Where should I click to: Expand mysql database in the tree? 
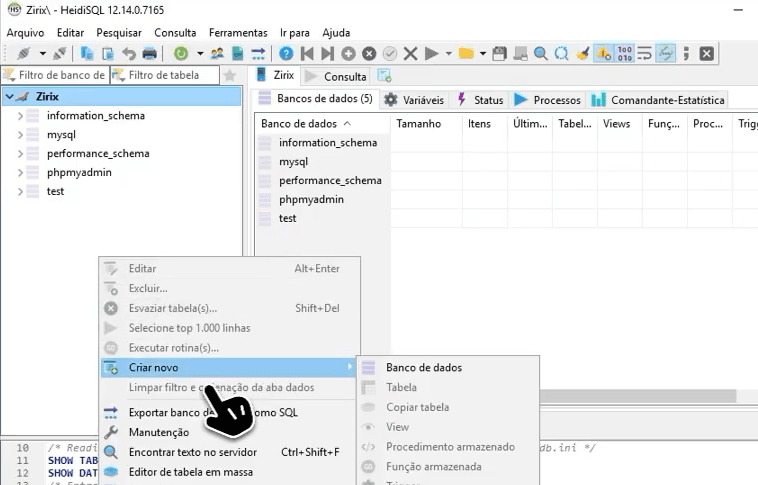click(x=20, y=135)
